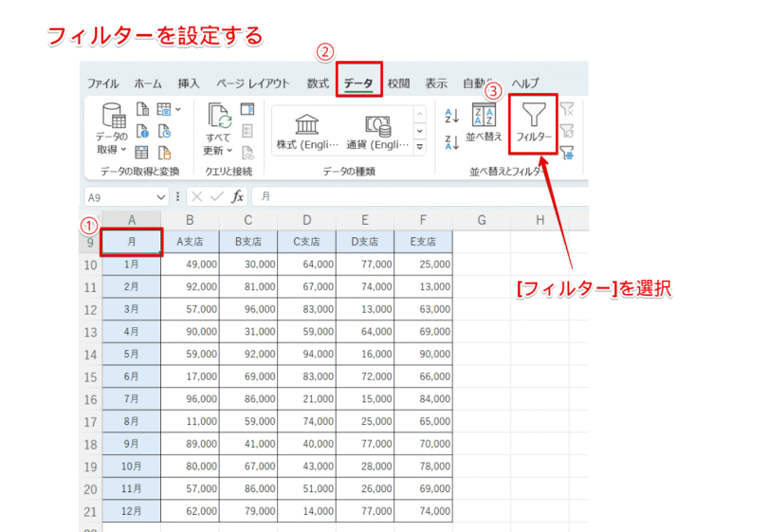
Task: Switch to the 表示 tab
Action: 436,83
